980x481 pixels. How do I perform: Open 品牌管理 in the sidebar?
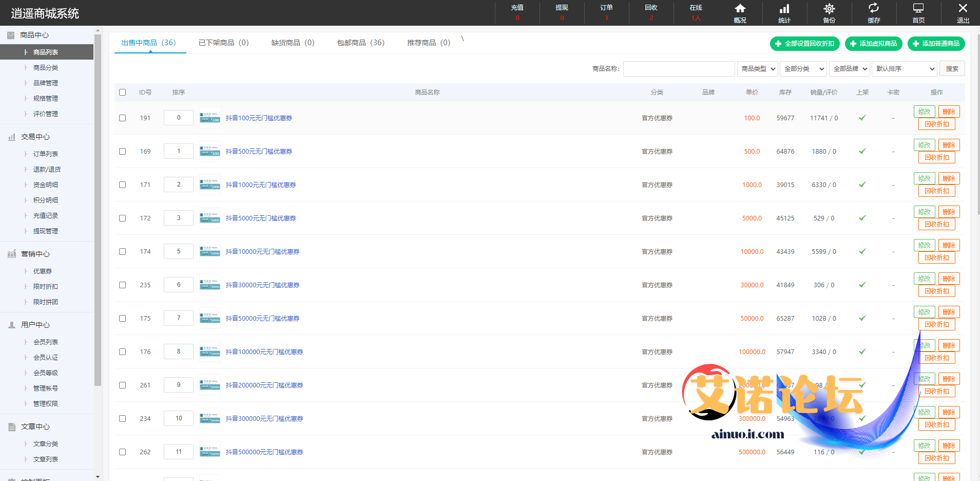[46, 83]
